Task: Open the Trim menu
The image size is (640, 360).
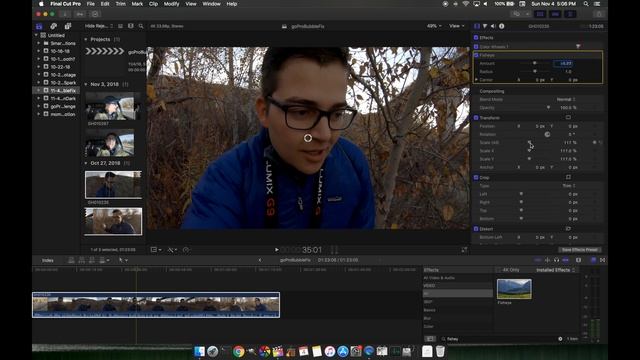Action: tap(120, 4)
